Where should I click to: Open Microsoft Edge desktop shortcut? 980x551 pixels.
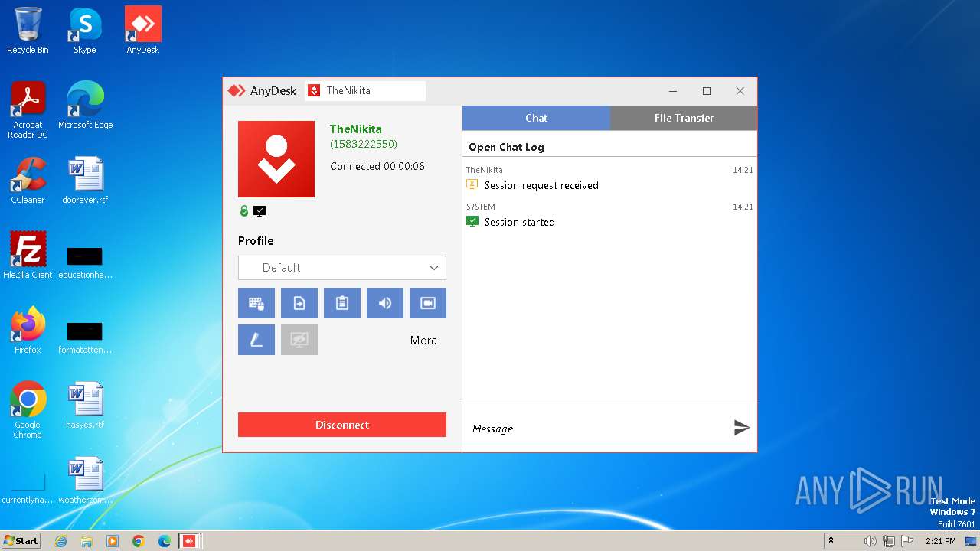85,105
